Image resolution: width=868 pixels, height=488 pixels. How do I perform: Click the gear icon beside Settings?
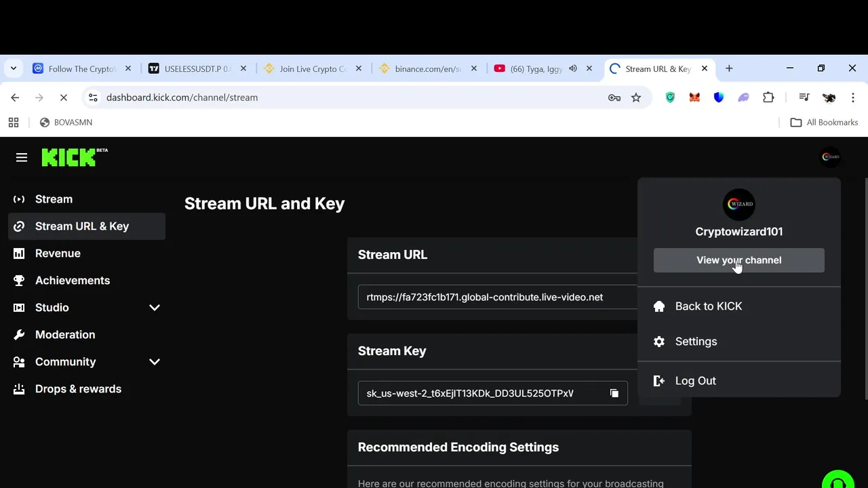tap(659, 342)
